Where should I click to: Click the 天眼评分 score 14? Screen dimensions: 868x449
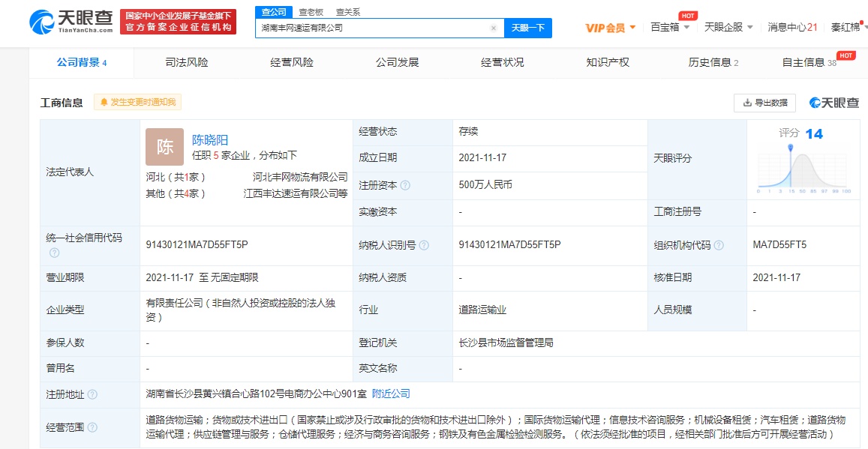[x=814, y=133]
